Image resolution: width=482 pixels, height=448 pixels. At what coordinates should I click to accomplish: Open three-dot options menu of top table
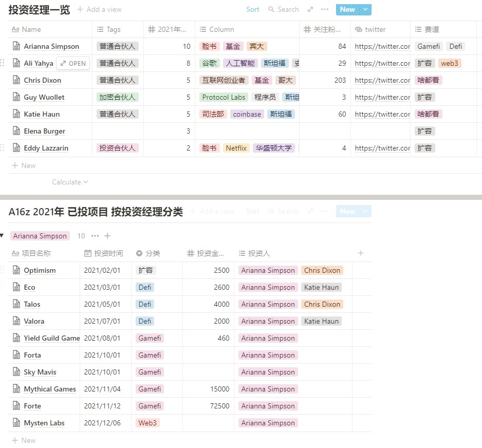(325, 9)
